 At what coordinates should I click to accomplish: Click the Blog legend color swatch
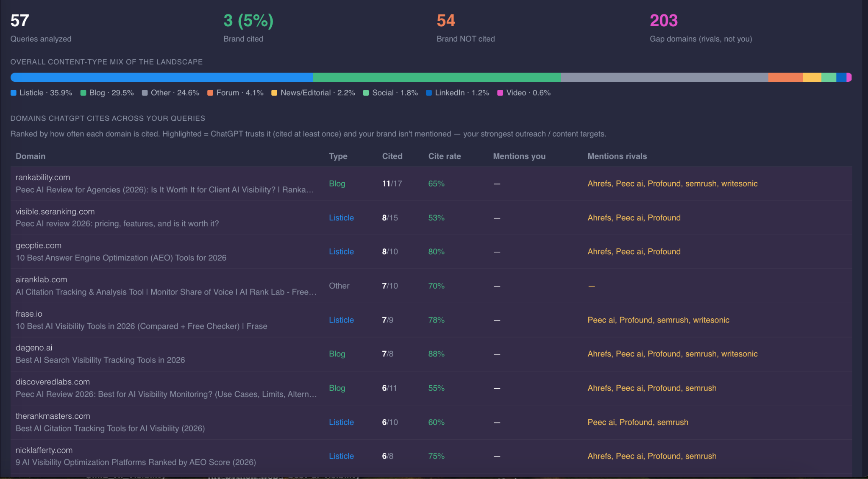[83, 93]
